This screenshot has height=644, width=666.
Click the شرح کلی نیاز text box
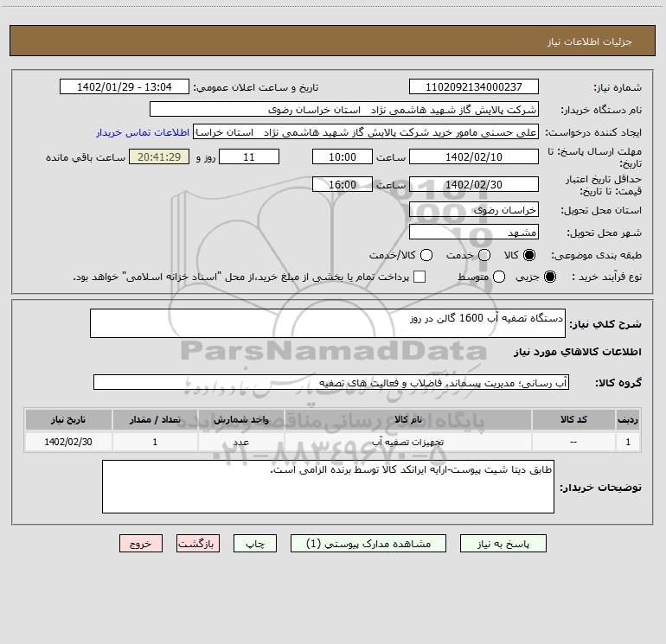pyautogui.click(x=328, y=323)
